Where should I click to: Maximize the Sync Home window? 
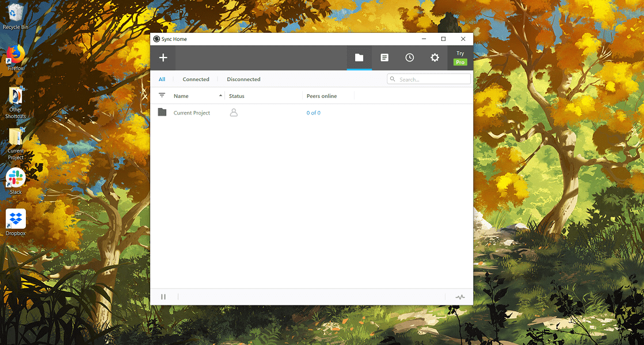pyautogui.click(x=444, y=39)
